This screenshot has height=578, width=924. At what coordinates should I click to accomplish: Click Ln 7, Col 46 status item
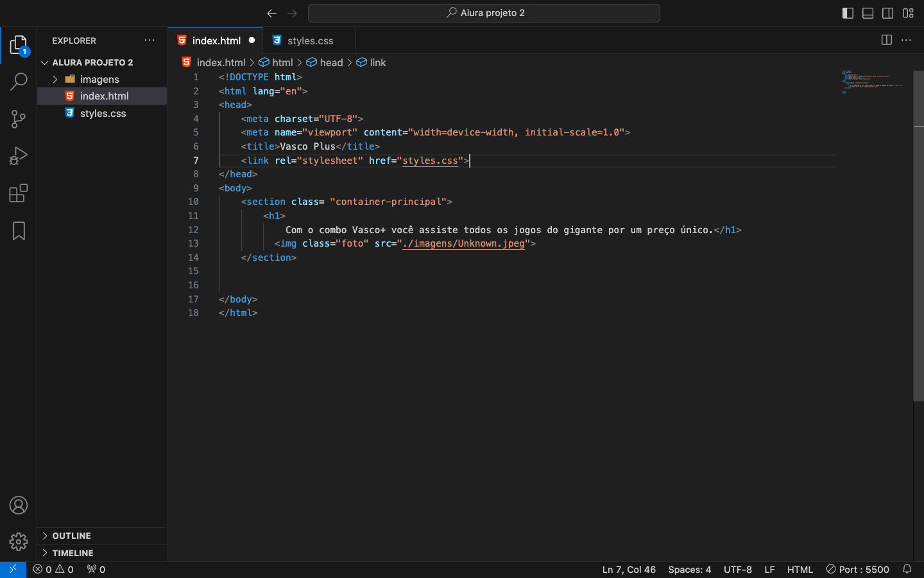(x=629, y=570)
